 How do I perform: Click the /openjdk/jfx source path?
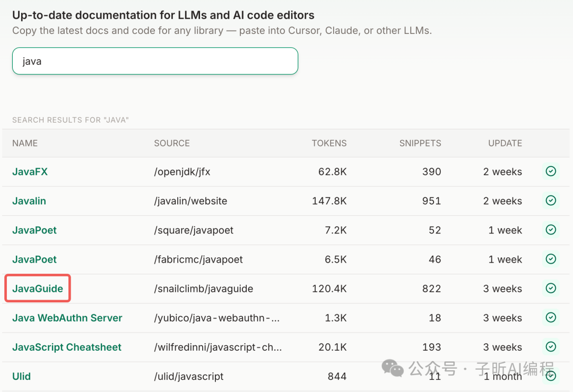[x=183, y=172]
